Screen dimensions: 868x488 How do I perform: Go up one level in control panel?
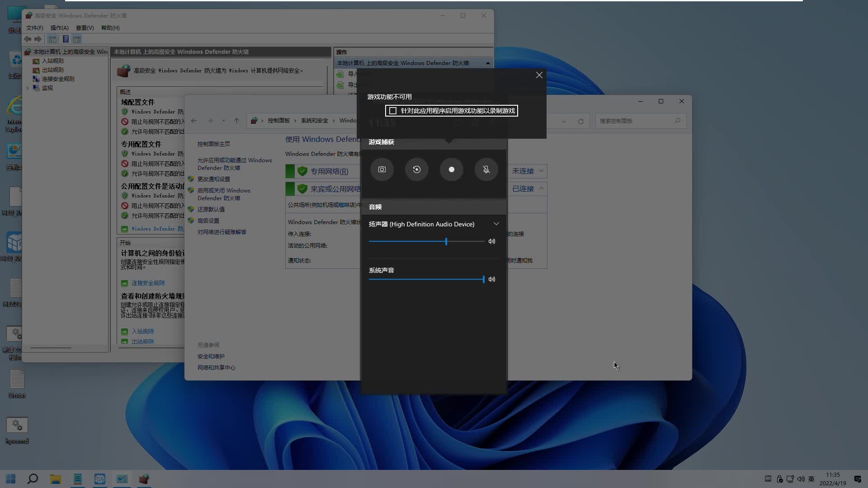236,121
